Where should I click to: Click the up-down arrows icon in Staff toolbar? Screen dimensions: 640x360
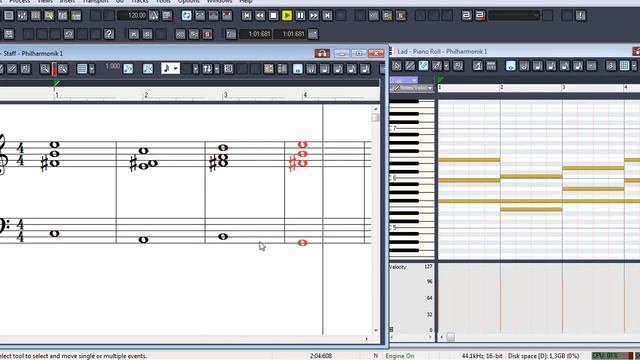click(207, 69)
